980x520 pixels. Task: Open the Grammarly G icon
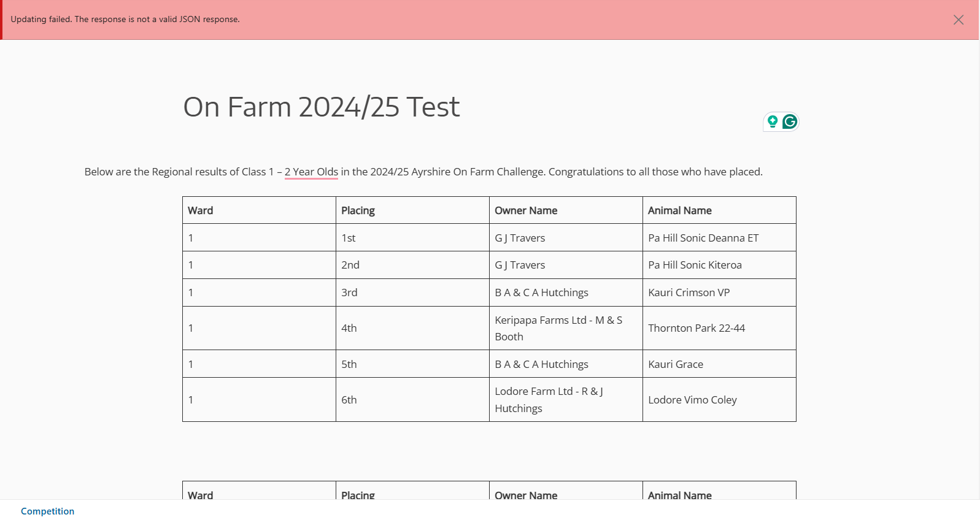(x=790, y=121)
